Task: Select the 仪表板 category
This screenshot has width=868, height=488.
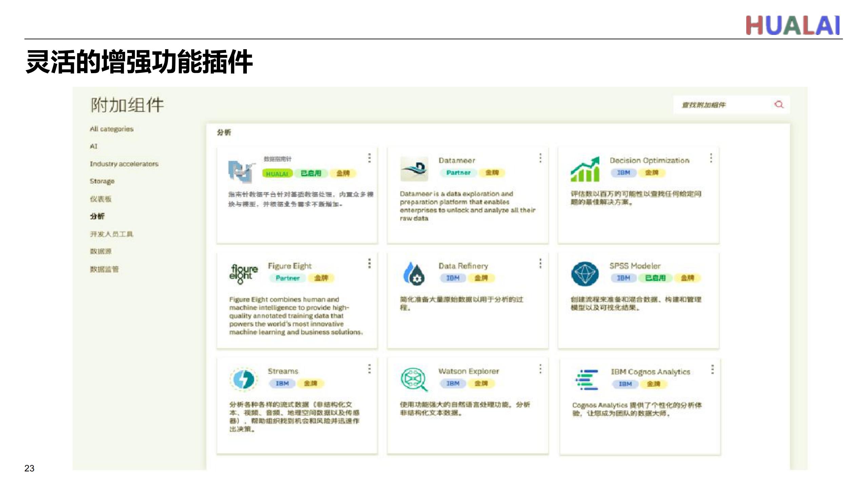Action: click(x=101, y=199)
